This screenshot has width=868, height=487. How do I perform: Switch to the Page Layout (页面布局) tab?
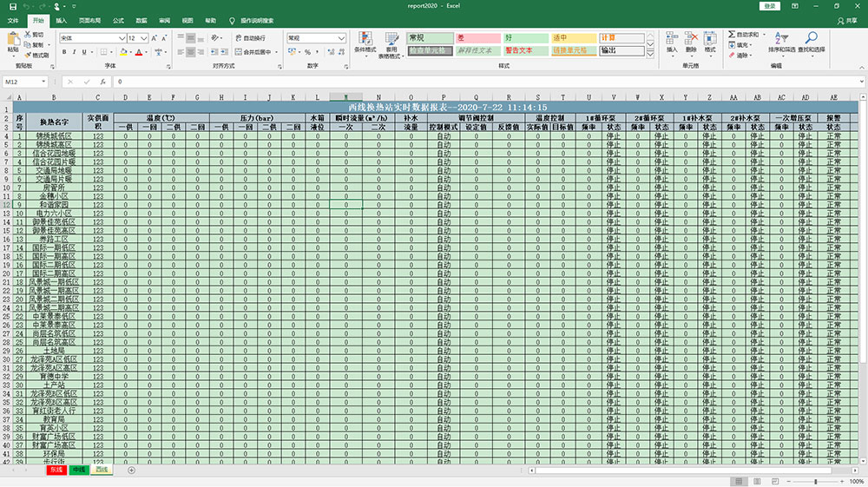[x=89, y=21]
